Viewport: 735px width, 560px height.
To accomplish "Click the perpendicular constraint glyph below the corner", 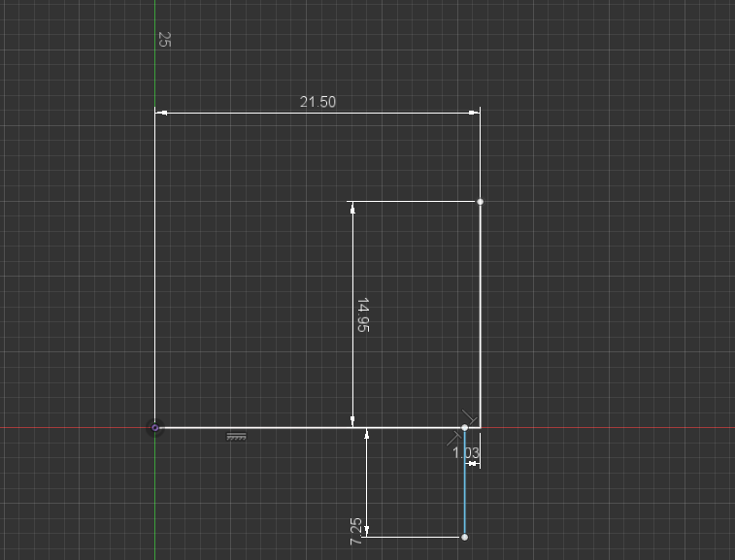I will click(453, 438).
